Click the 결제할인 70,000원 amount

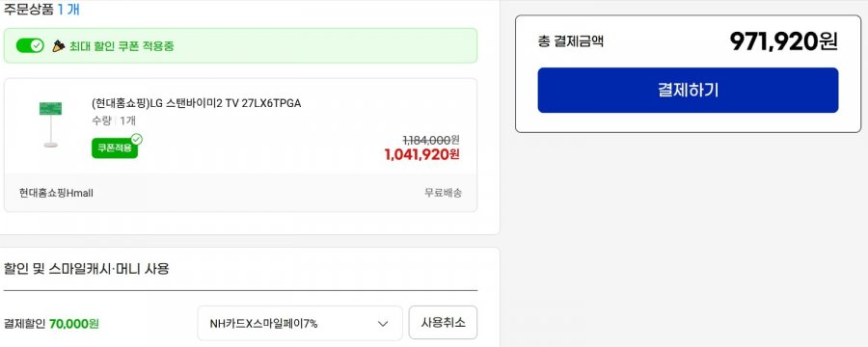74,323
